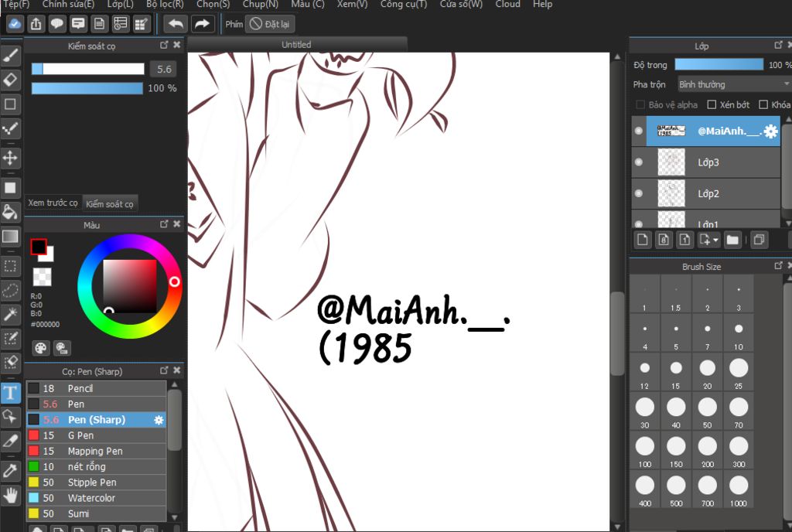Select the Untitled document tab
792x532 pixels.
click(296, 44)
